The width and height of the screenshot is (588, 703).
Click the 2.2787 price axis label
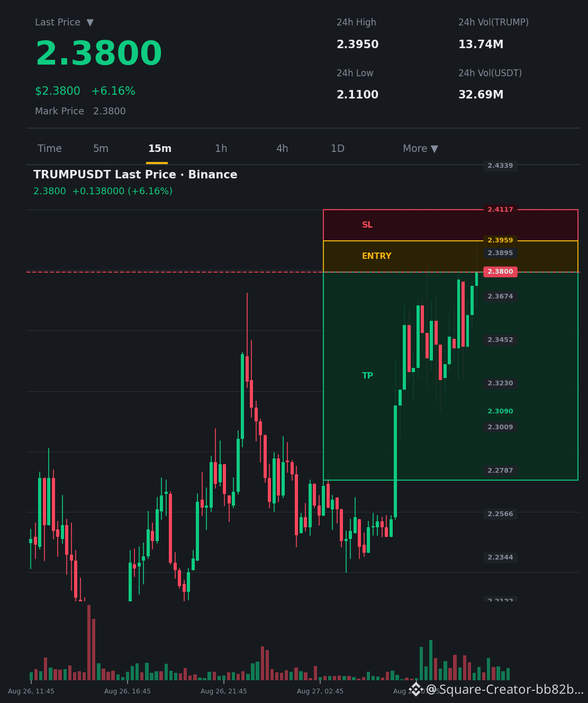500,471
